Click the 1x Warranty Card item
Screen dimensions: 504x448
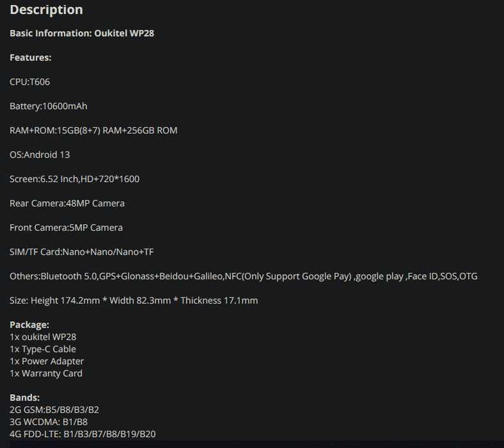[46, 374]
